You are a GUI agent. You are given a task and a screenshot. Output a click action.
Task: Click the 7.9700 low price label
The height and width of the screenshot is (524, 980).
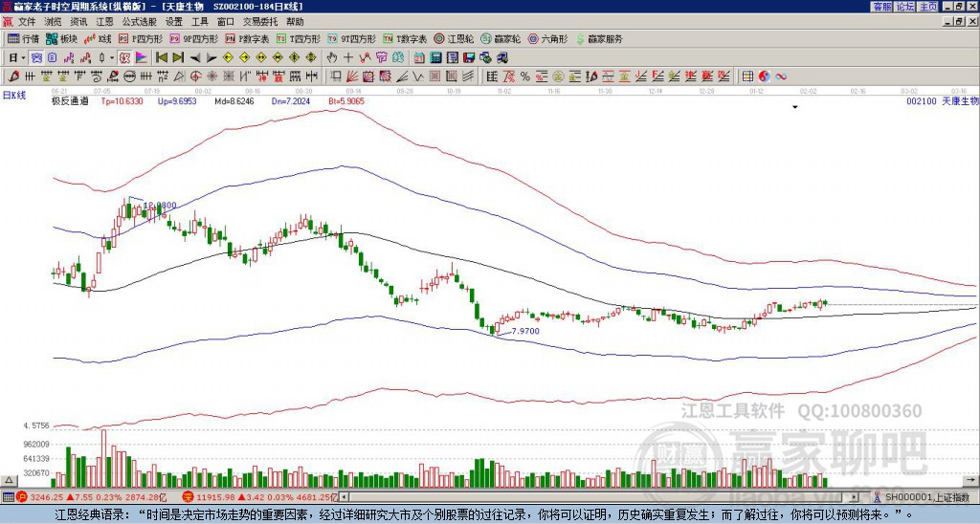click(x=525, y=331)
